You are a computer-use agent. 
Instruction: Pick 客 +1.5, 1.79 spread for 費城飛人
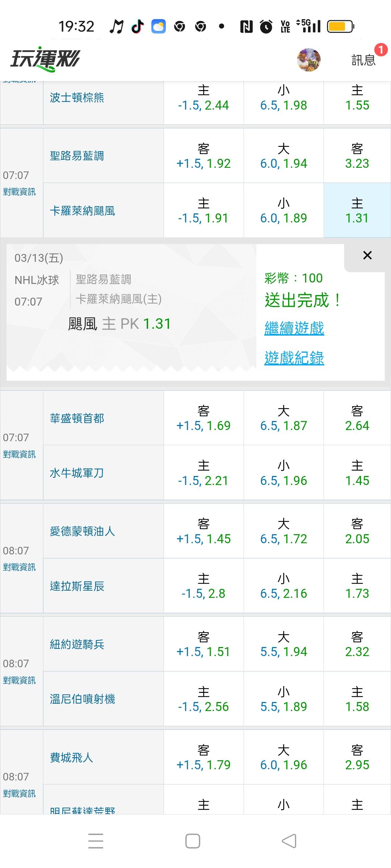203,757
